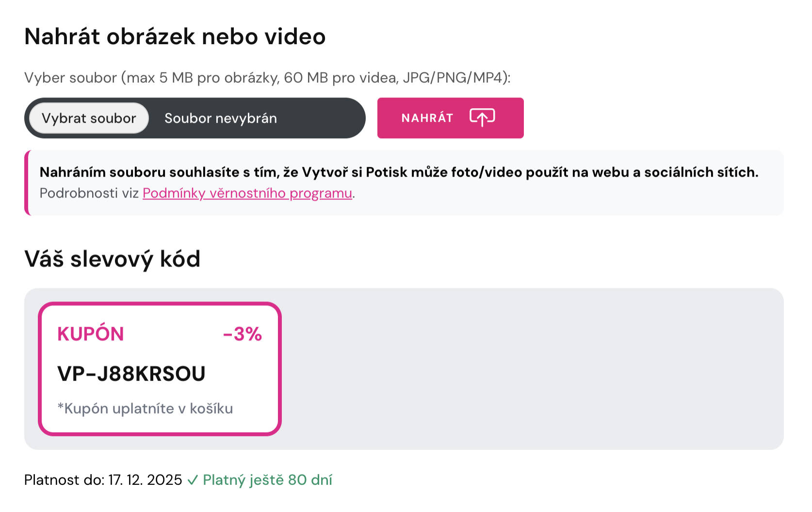The image size is (812, 512).
Task: Click the "Vyber soubor (max 5 MB…)" instruction text
Action: (x=267, y=78)
